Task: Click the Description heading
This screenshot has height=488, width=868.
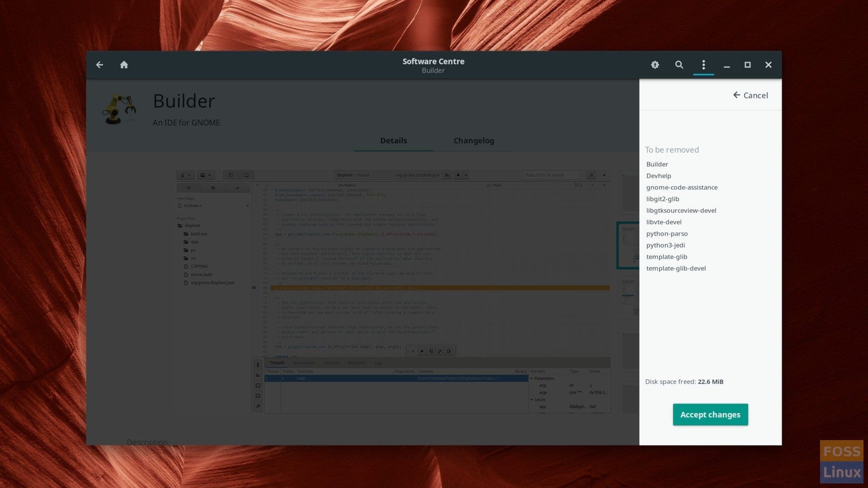Action: (x=147, y=442)
